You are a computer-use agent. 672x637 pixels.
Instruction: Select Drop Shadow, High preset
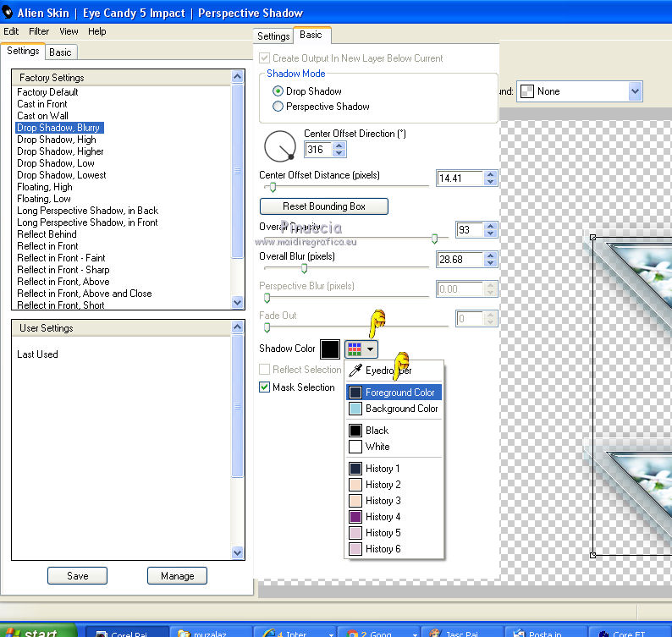click(57, 140)
